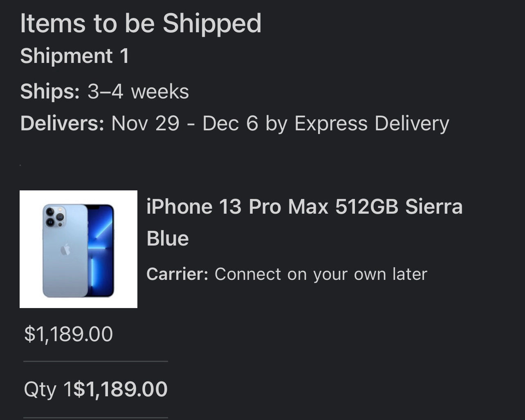
Task: Click the Carrier label
Action: click(177, 274)
